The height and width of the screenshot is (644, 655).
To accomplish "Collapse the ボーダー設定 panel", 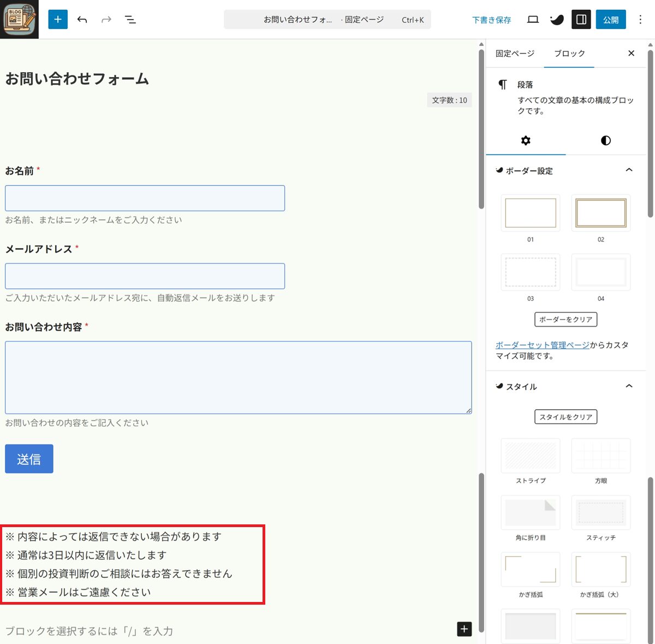I will pos(629,170).
